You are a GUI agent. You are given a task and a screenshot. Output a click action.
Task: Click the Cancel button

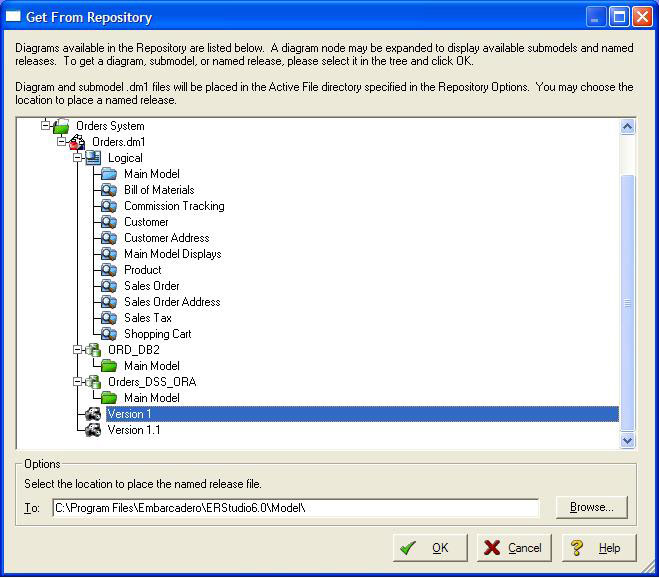514,548
